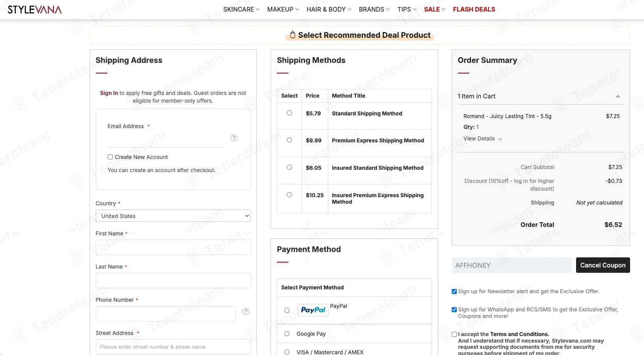Click the -$0.73 discount value
The height and width of the screenshot is (355, 644).
pos(613,181)
